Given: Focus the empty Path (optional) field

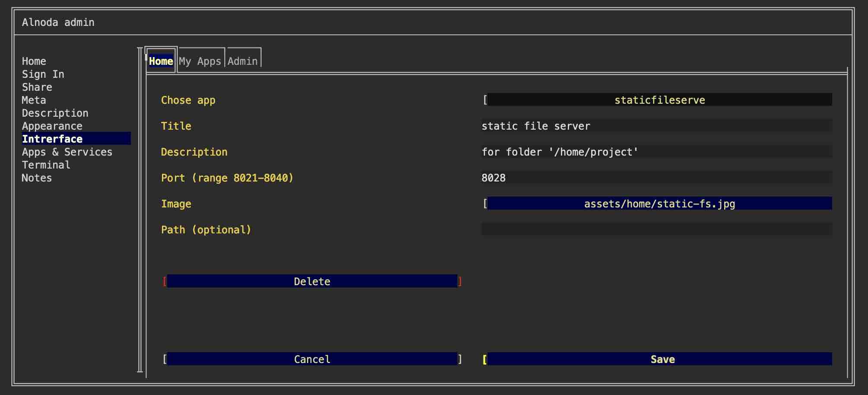Looking at the screenshot, I should (656, 229).
